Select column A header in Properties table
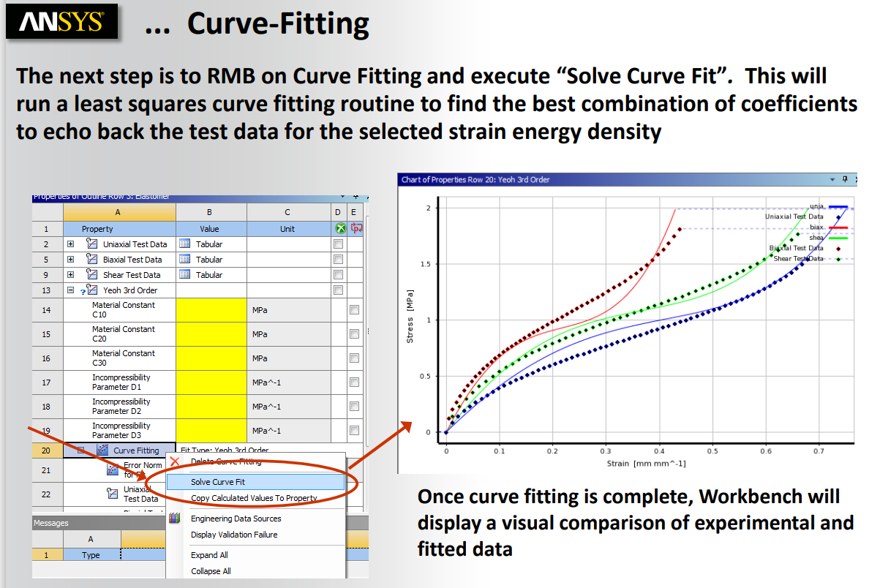 pyautogui.click(x=119, y=212)
